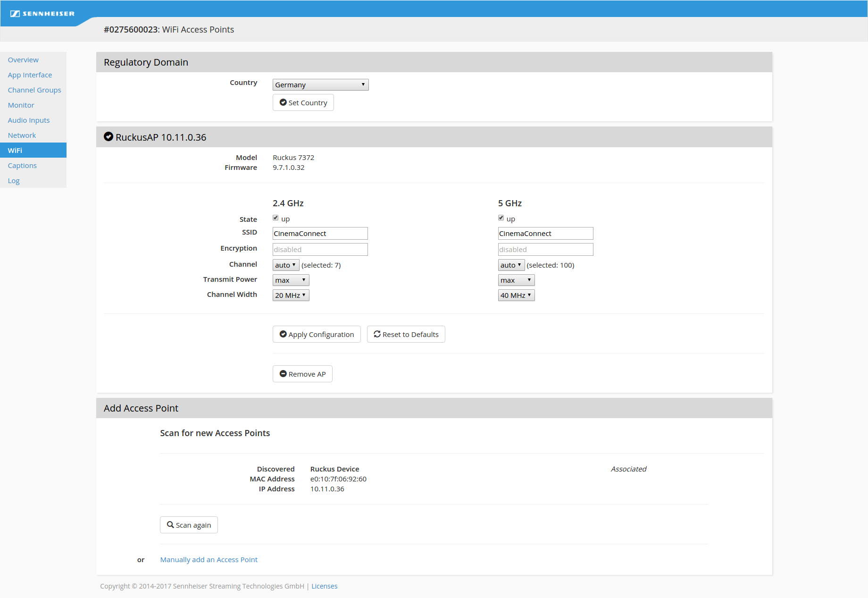Toggle the 2.4 GHz state up checkbox
The height and width of the screenshot is (598, 868).
tap(275, 218)
